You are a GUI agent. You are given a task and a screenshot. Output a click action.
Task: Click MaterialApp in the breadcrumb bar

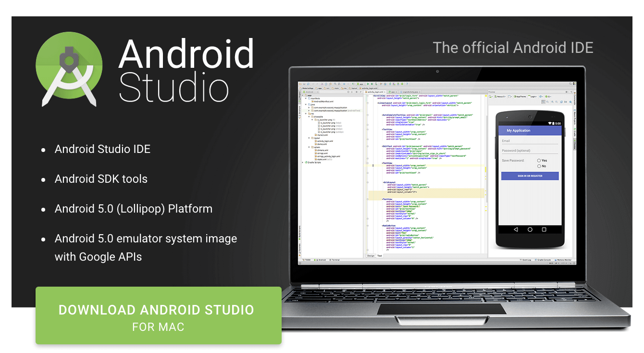tap(308, 88)
